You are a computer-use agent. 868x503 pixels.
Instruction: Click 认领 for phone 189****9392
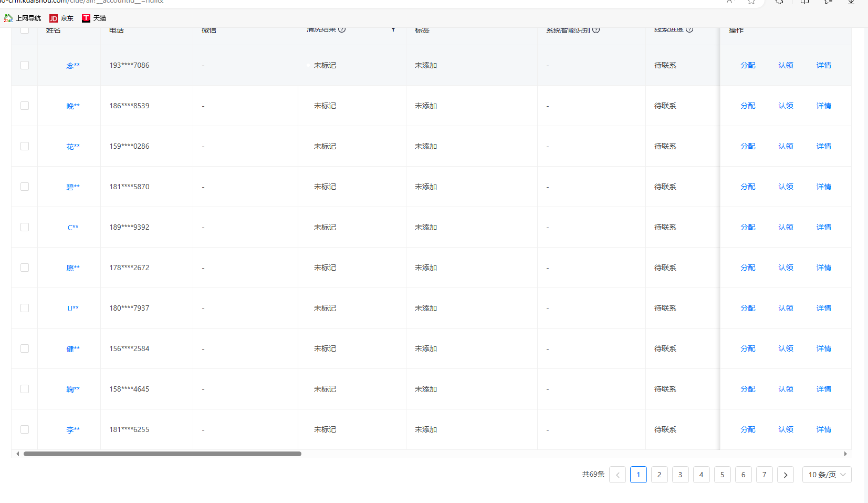pos(786,227)
